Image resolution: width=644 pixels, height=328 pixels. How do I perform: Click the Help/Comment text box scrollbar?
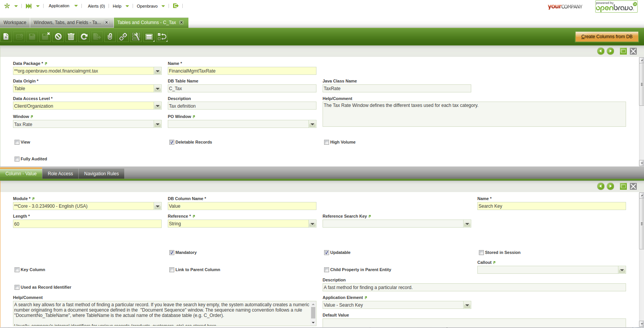pos(313,313)
